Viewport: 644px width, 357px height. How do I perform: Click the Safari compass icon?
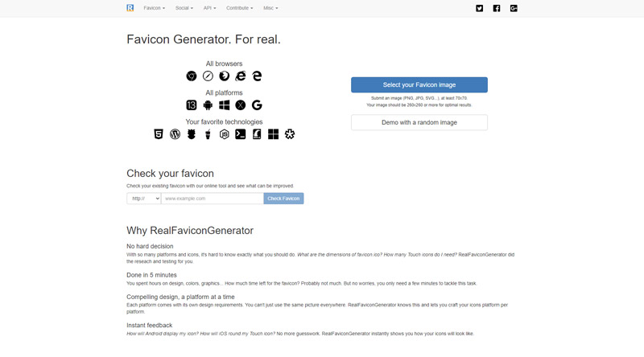pos(208,76)
